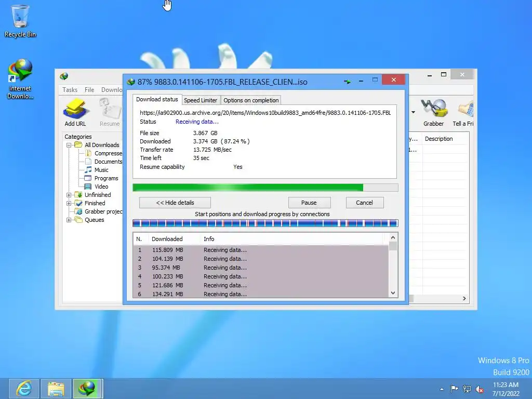Click the green arrow icon in dialog title bar
Viewport: 532px width, 399px height.
click(347, 82)
